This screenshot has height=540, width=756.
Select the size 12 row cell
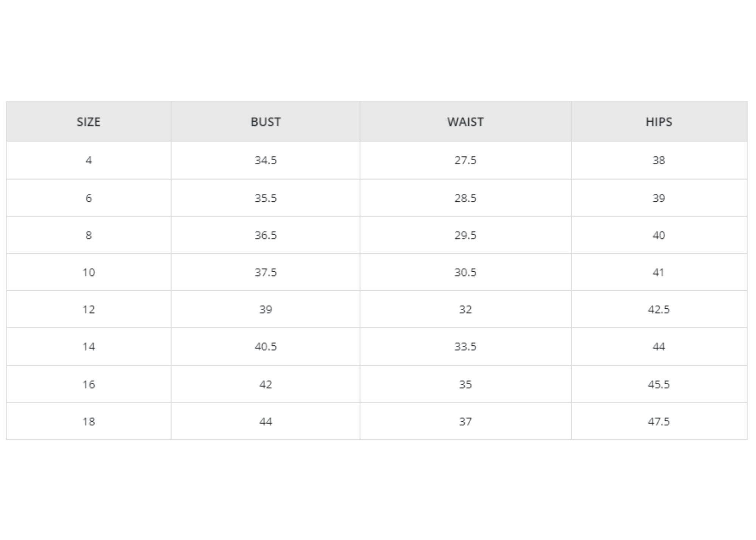coord(88,309)
